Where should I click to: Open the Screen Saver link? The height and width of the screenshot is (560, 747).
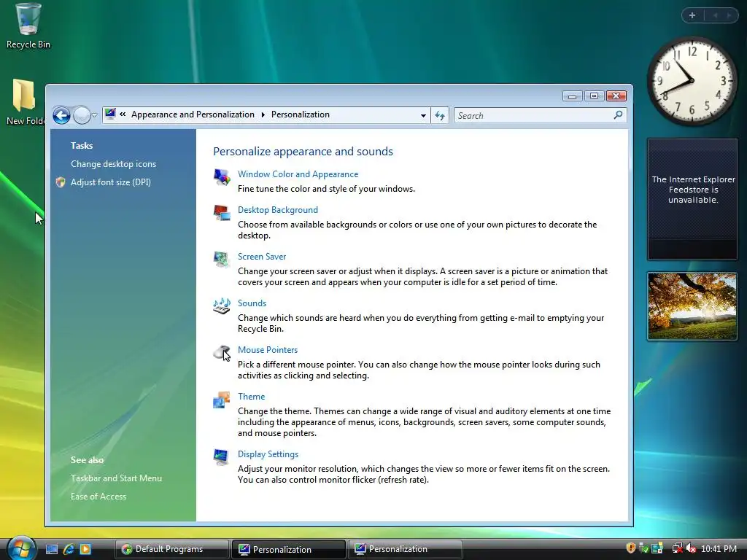point(262,257)
